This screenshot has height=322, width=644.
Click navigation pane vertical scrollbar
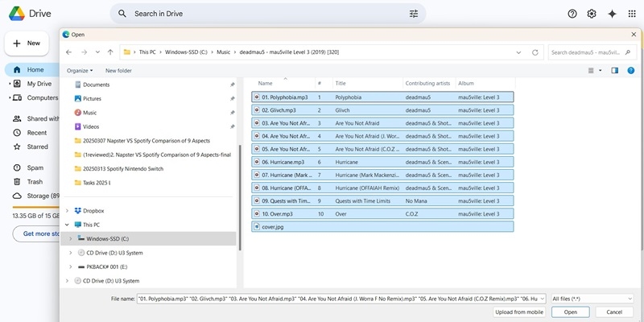point(240,197)
